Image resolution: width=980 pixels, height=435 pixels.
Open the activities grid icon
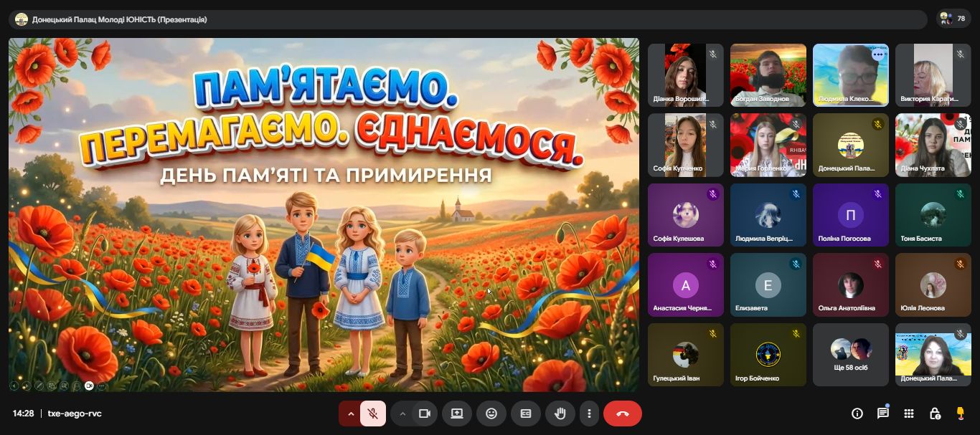coord(908,414)
